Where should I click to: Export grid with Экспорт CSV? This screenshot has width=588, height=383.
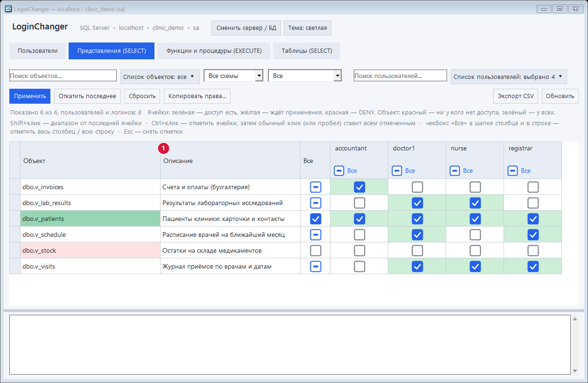(x=516, y=96)
